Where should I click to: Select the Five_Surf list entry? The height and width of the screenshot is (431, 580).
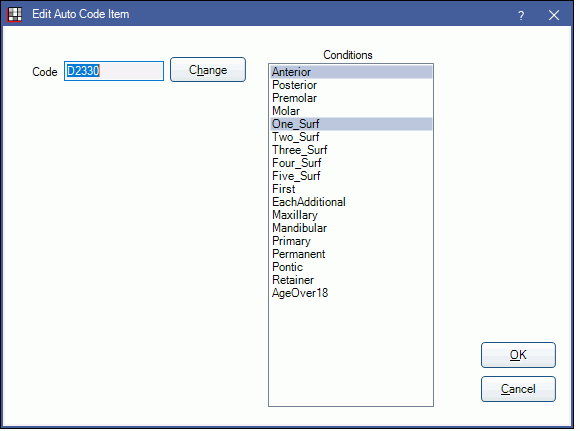click(x=351, y=176)
